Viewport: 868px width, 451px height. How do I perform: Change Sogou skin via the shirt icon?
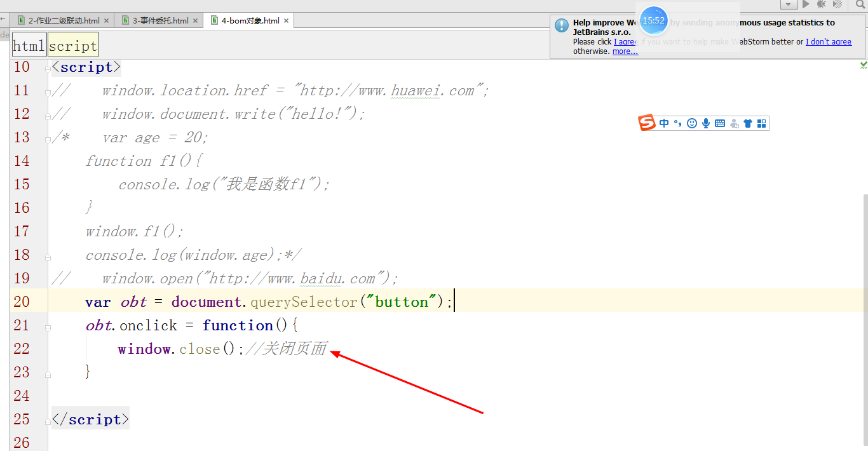(x=748, y=123)
